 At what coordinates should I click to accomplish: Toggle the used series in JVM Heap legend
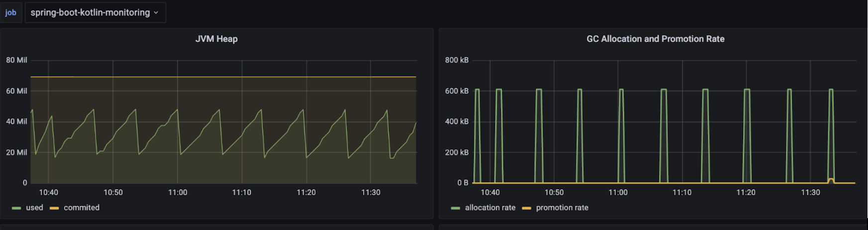tap(34, 208)
